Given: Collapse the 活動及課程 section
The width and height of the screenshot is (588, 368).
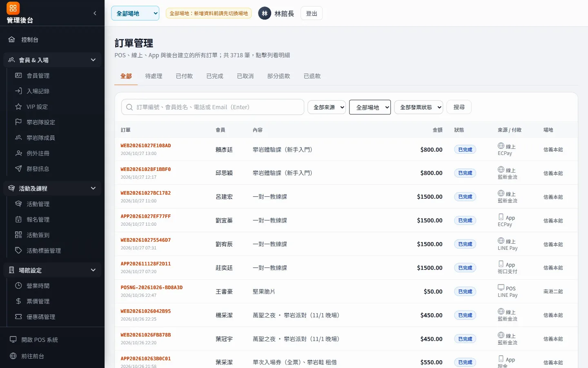Looking at the screenshot, I should tap(52, 188).
